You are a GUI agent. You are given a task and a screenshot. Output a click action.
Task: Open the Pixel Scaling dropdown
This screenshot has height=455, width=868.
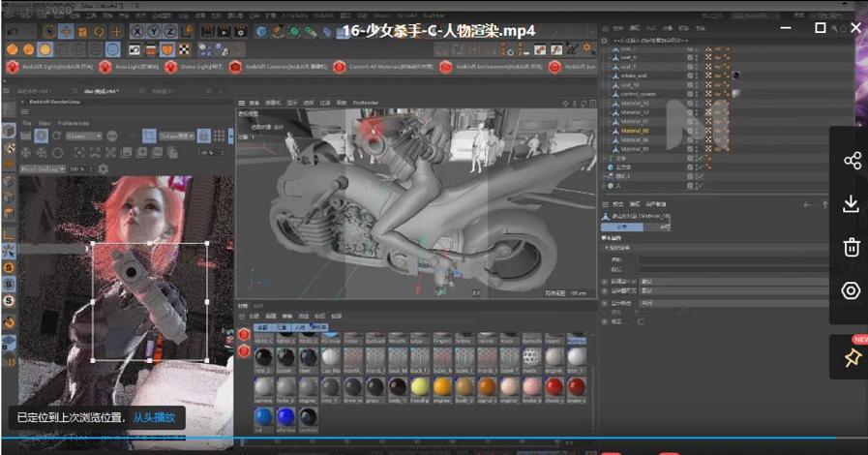coord(43,168)
